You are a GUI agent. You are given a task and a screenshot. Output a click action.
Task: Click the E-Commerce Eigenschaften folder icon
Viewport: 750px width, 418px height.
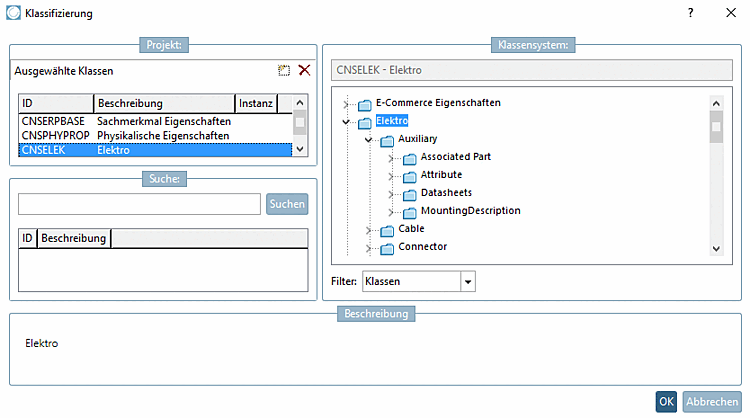(x=364, y=104)
